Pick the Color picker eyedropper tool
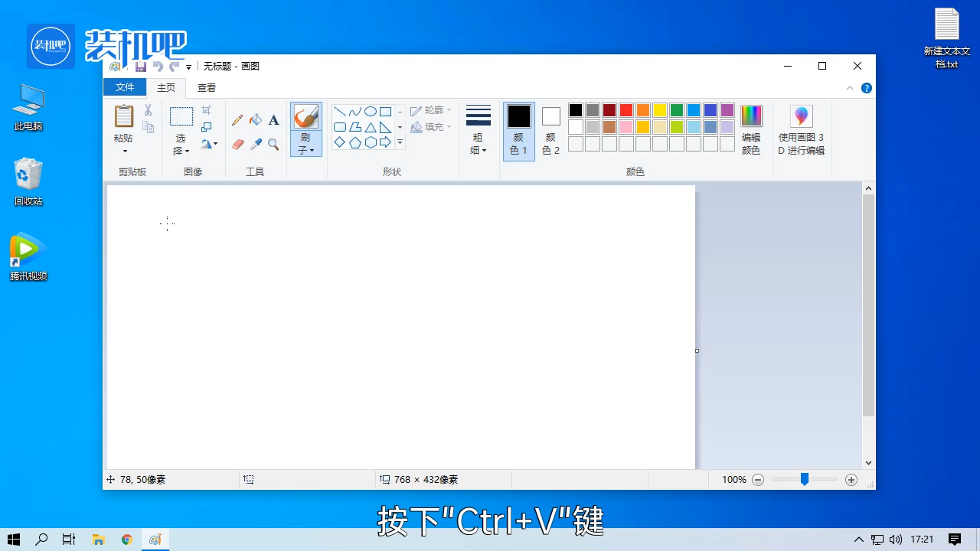Image resolution: width=980 pixels, height=551 pixels. point(256,144)
